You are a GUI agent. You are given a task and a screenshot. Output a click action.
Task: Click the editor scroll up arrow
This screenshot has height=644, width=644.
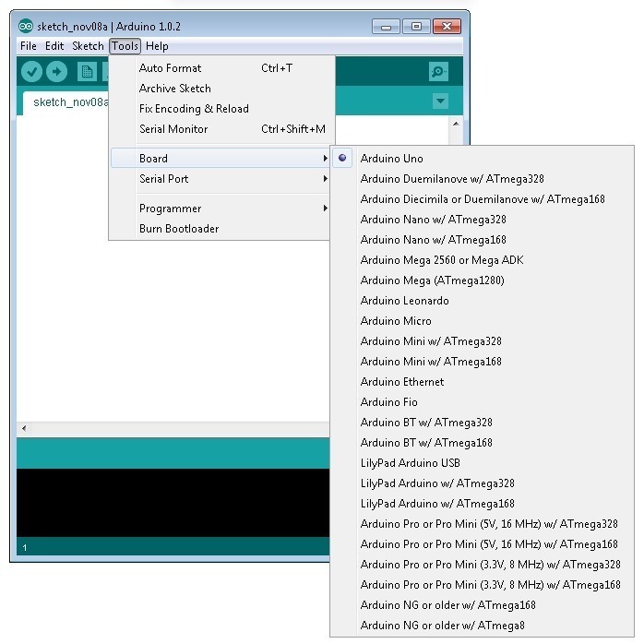pyautogui.click(x=456, y=124)
